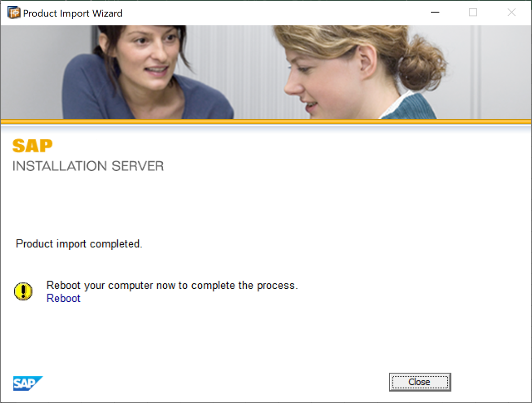
Task: Click the Reboot link
Action: point(63,298)
